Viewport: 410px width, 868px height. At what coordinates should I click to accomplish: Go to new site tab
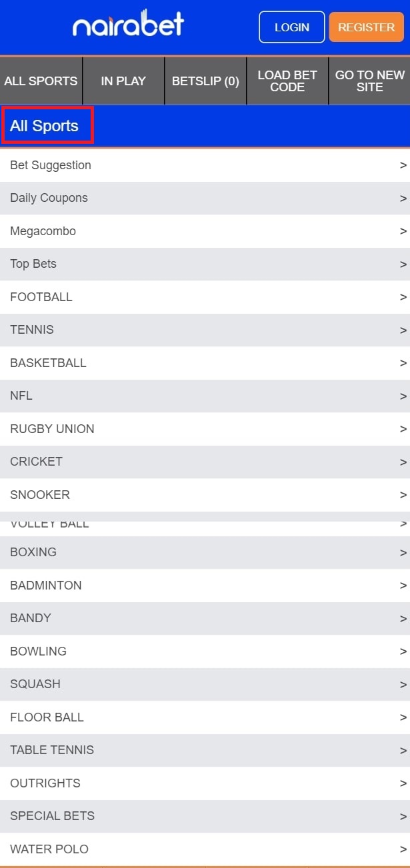(x=370, y=81)
